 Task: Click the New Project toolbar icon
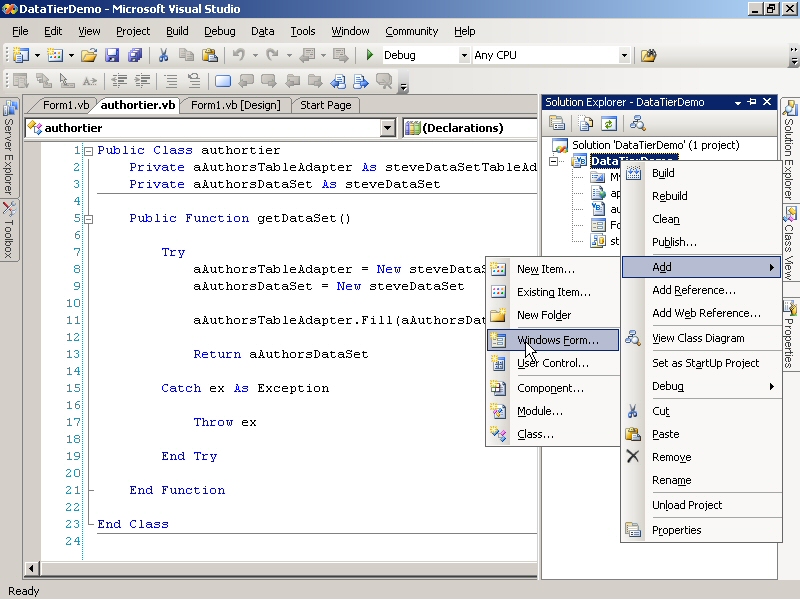(21, 55)
